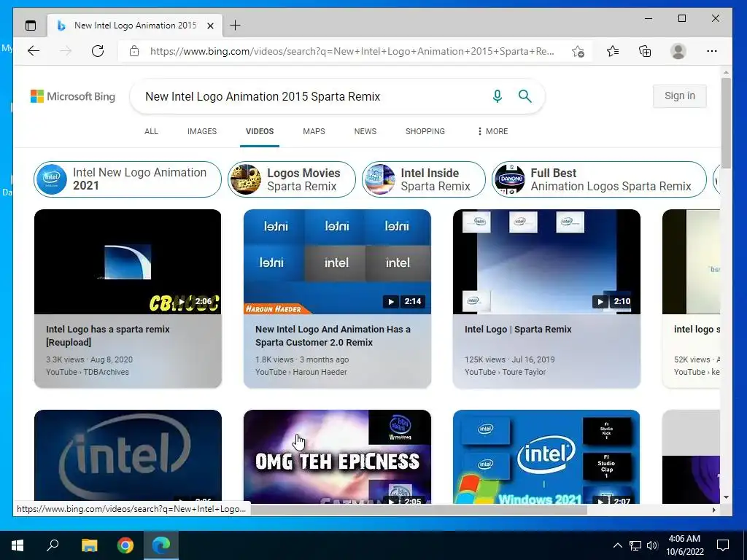Open a new browser tab

coord(236,26)
